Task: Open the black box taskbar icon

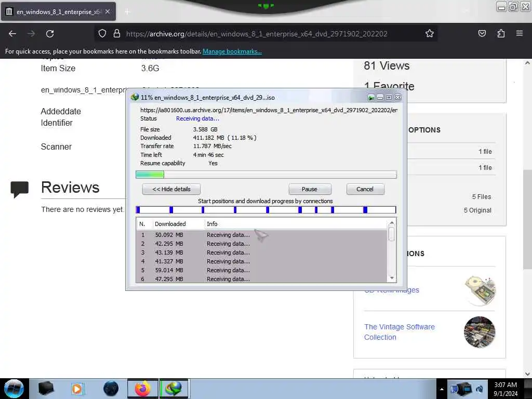Action: pos(46,389)
